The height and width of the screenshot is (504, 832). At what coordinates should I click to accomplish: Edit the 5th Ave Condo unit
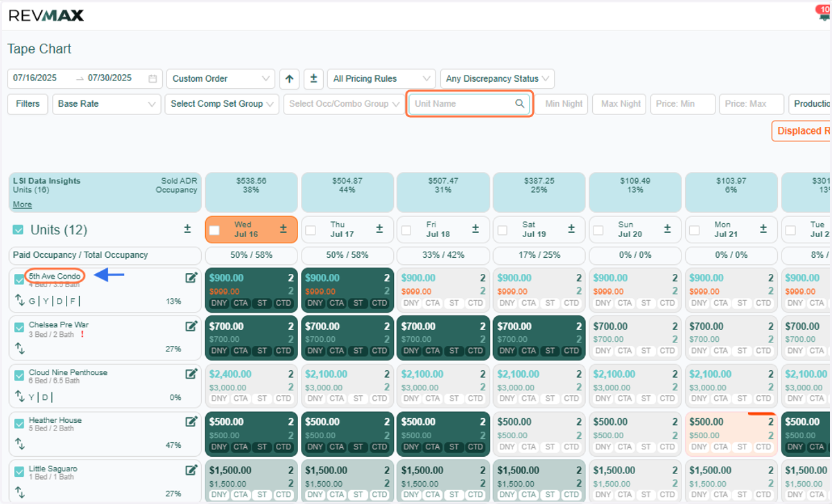point(191,278)
